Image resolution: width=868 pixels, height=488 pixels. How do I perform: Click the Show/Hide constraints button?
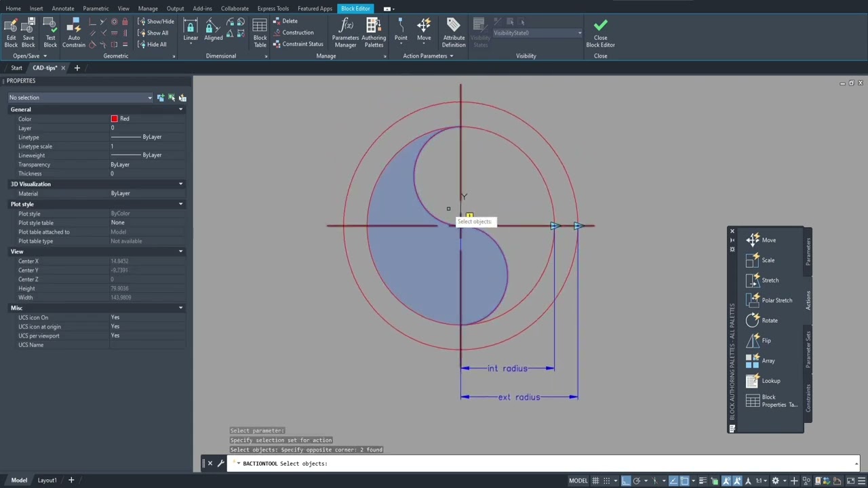tap(156, 21)
